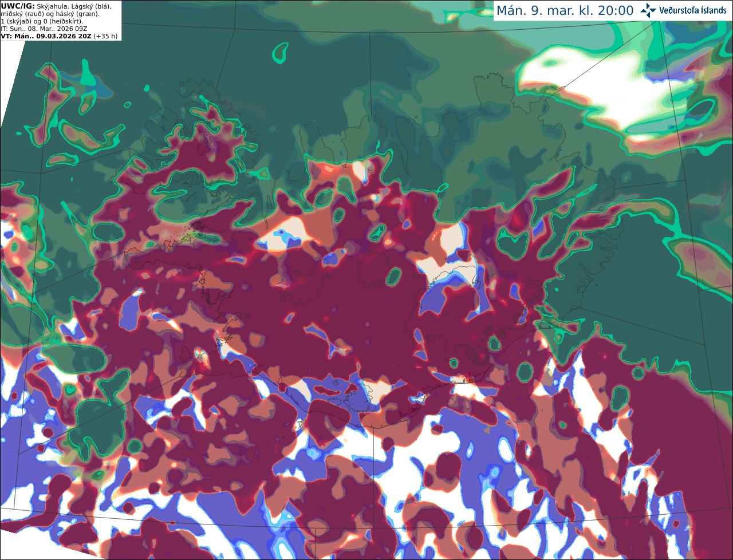Image resolution: width=733 pixels, height=560 pixels.
Task: Click the 'Veðurstofa Íslands' name text
Action: [x=693, y=10]
